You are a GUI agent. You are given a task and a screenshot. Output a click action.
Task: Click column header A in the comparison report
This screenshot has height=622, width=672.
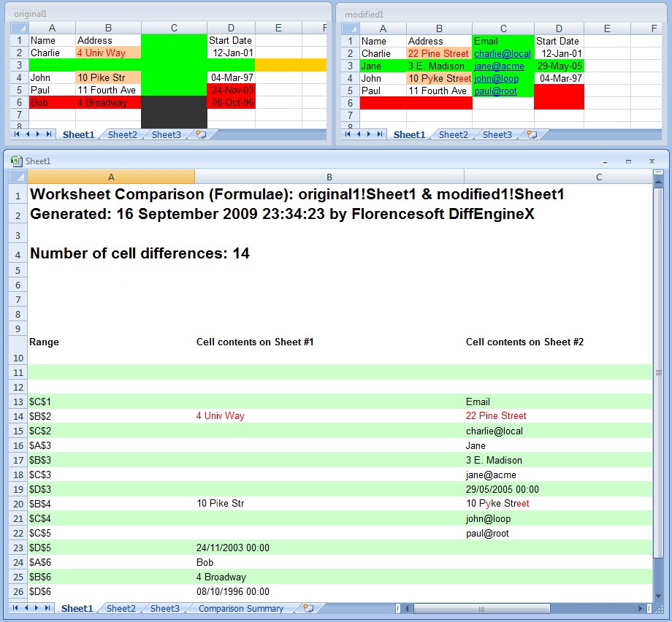pyautogui.click(x=111, y=176)
